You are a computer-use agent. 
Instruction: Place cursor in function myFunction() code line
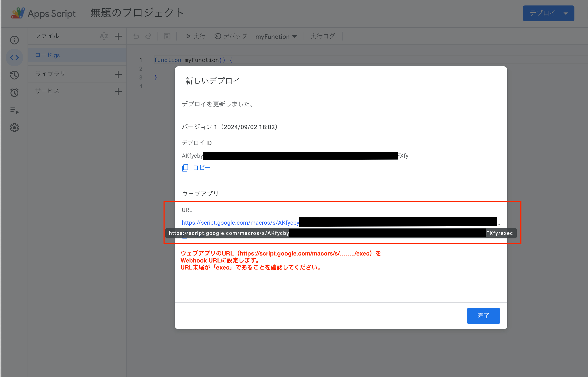click(193, 60)
